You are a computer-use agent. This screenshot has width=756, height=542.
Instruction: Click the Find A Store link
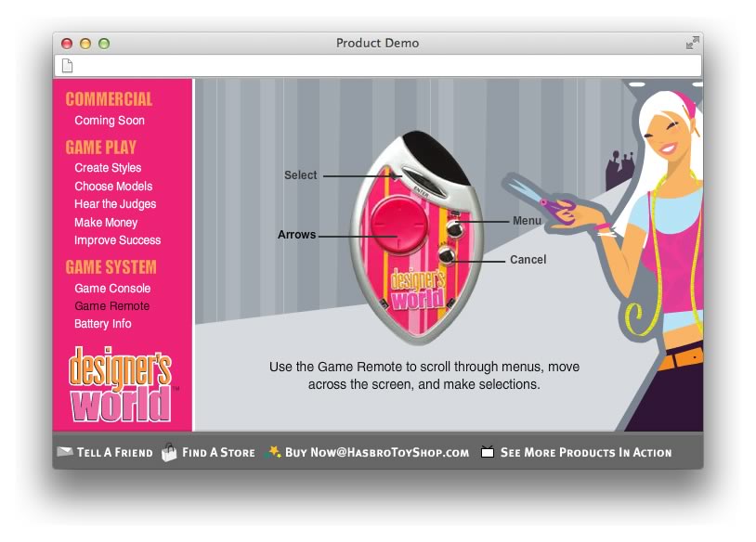click(218, 452)
